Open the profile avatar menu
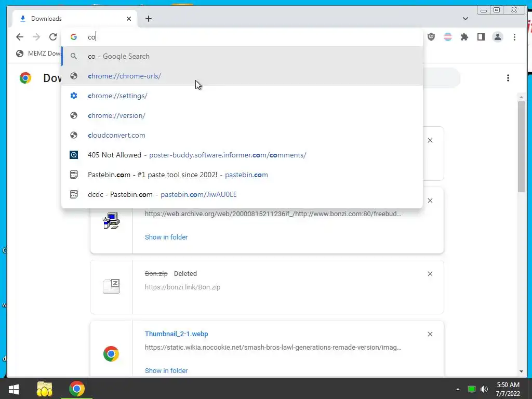 pos(498,37)
